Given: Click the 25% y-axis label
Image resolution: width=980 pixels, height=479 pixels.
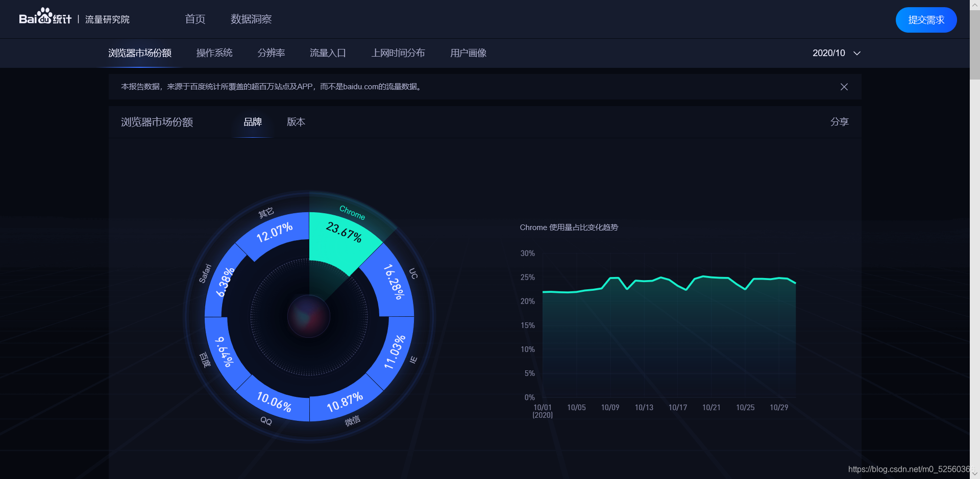Looking at the screenshot, I should [x=527, y=278].
